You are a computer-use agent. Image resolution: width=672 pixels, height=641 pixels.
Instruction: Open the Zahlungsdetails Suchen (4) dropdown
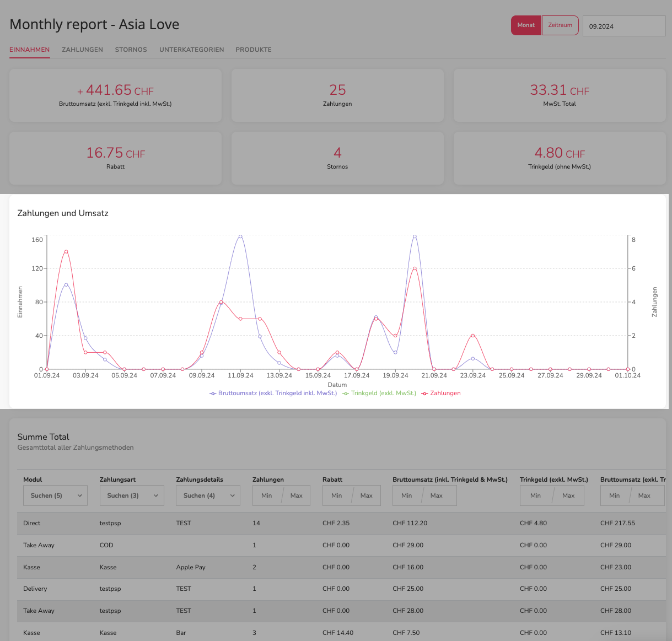[x=208, y=495]
